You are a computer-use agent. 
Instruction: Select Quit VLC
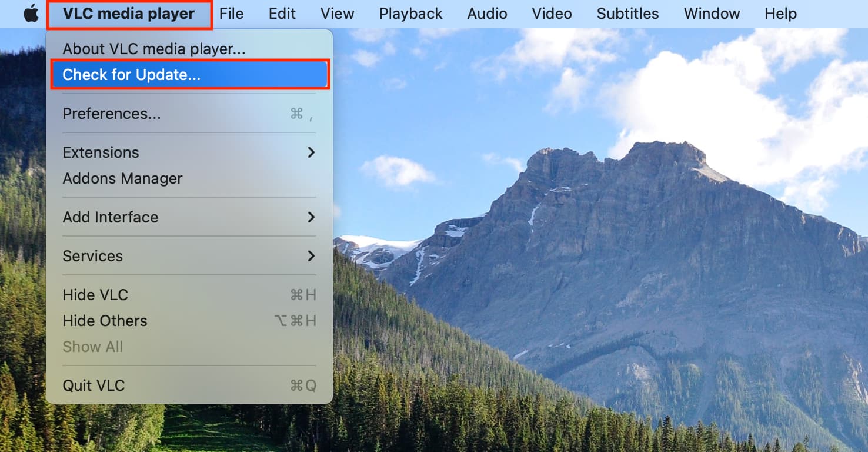click(x=189, y=385)
